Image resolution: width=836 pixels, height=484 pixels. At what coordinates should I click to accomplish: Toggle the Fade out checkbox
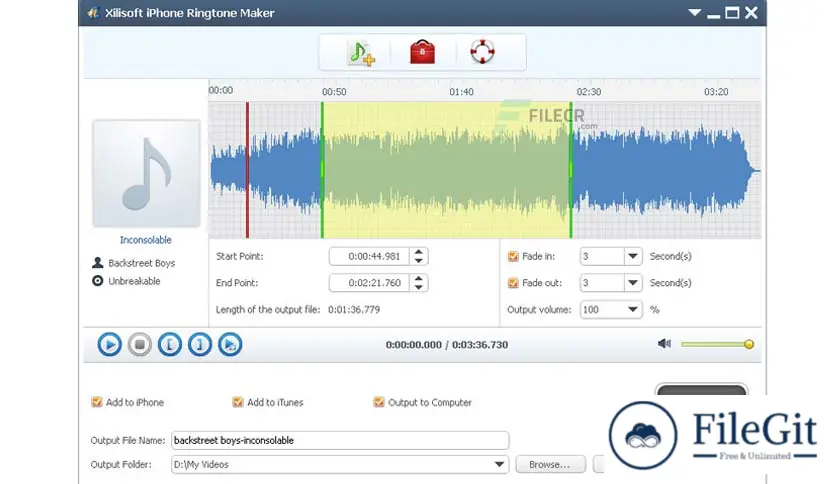(x=513, y=283)
